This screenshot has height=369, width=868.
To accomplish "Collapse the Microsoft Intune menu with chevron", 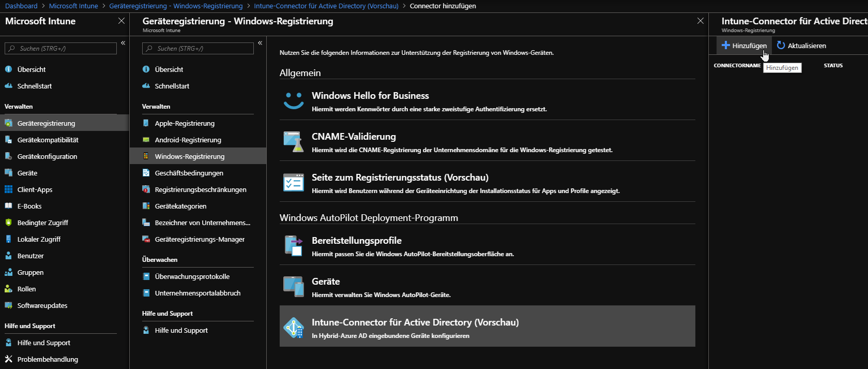I will (123, 43).
